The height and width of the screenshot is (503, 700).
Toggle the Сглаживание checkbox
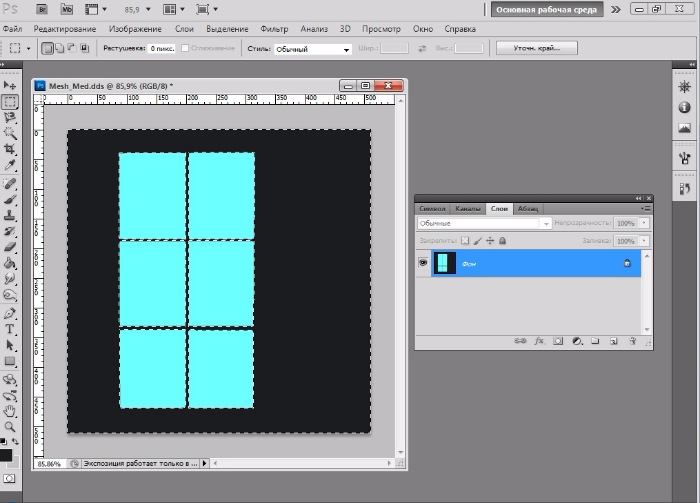pos(186,48)
